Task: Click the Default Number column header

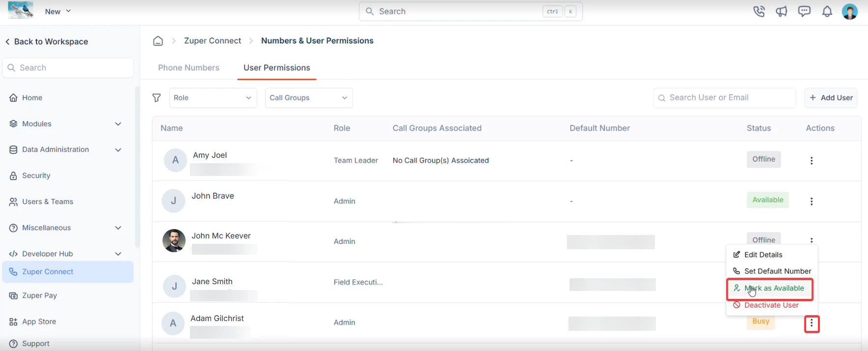Action: (x=600, y=128)
